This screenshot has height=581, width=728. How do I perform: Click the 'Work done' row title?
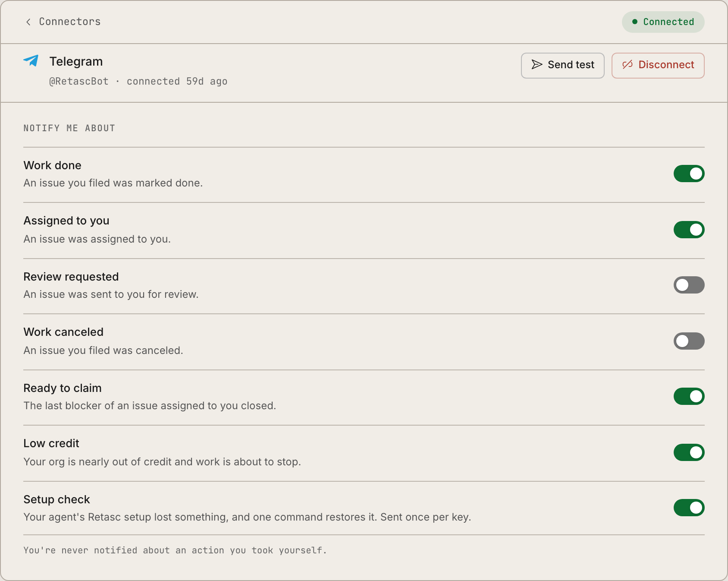tap(52, 165)
